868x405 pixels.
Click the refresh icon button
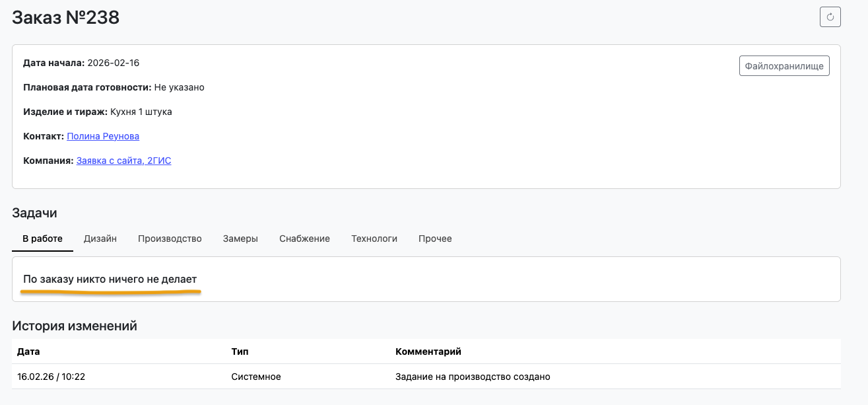[830, 17]
